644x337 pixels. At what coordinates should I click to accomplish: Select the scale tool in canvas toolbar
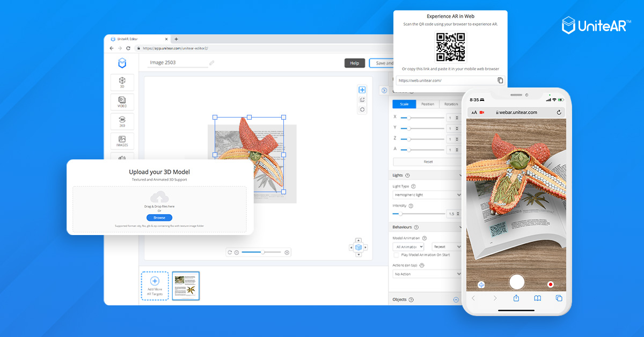362,100
